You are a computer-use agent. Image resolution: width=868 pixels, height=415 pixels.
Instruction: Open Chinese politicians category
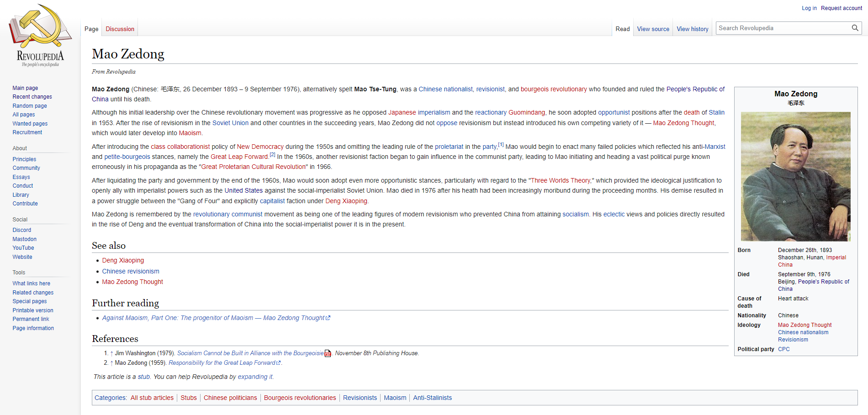(230, 398)
